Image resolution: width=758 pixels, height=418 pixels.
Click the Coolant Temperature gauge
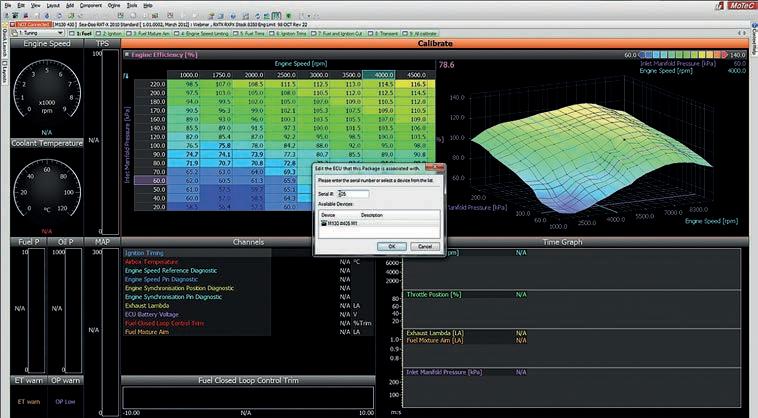tap(47, 188)
